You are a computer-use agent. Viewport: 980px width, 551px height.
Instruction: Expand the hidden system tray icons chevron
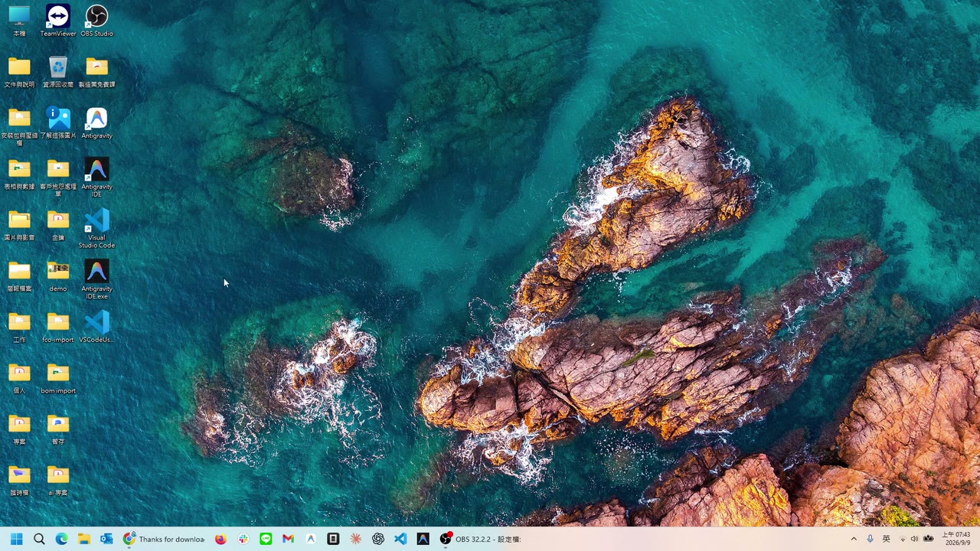pyautogui.click(x=854, y=539)
